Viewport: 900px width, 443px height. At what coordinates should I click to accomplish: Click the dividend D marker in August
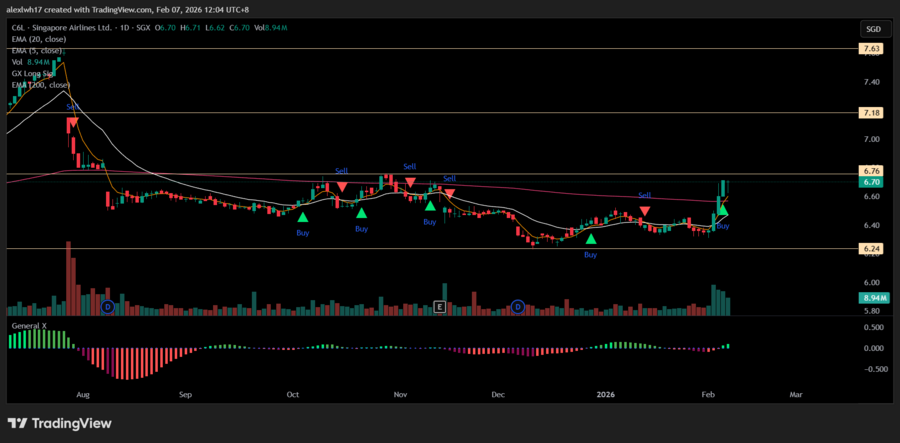(107, 306)
